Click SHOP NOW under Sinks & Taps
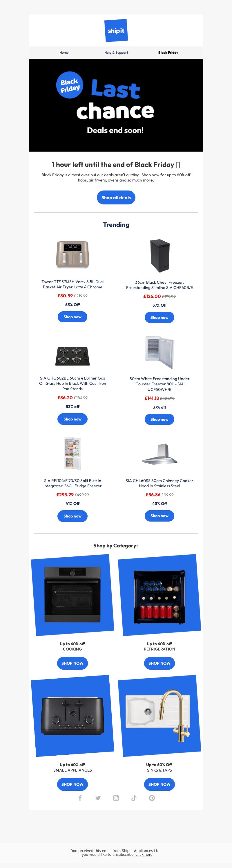 [x=159, y=784]
